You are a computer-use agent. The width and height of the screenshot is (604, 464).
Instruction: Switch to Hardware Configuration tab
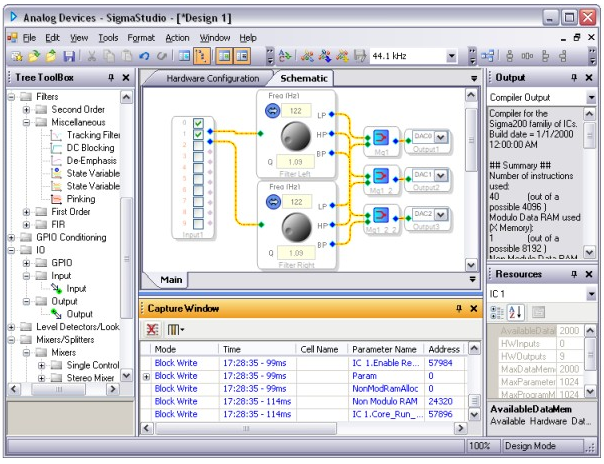click(x=213, y=79)
